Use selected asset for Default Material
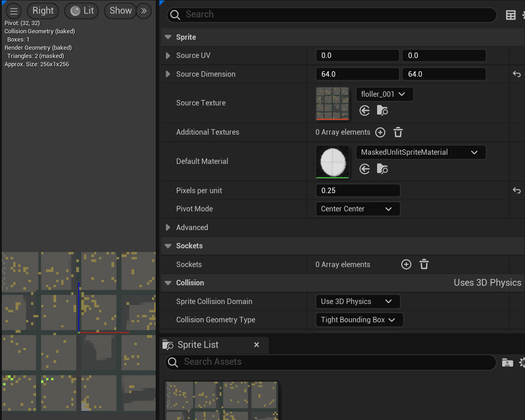 [364, 169]
